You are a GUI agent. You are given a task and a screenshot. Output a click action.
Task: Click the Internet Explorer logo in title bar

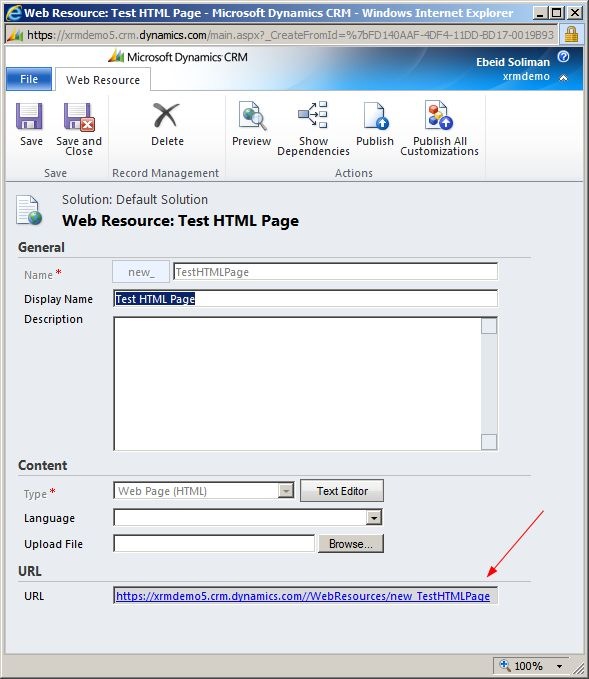[13, 13]
